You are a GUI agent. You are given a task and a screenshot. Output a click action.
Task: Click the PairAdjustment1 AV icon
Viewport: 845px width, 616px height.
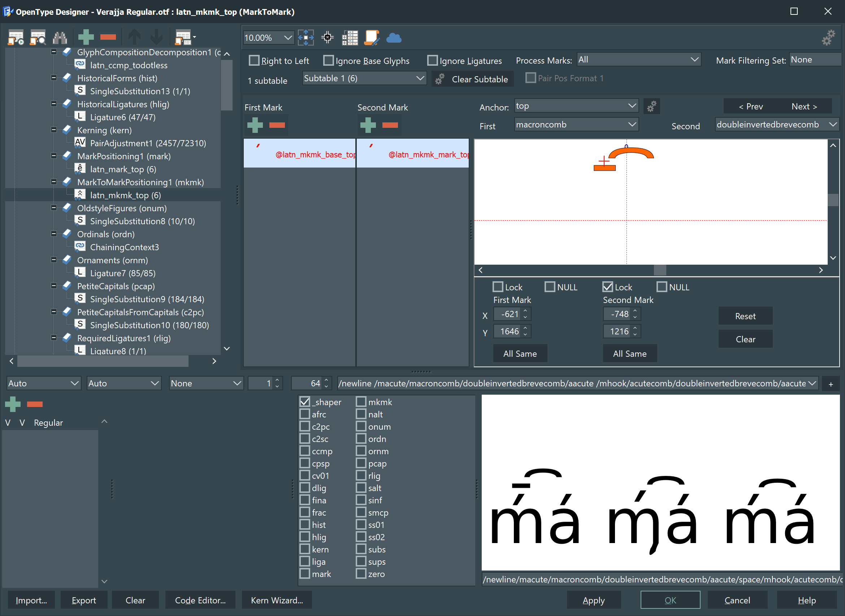pos(80,143)
